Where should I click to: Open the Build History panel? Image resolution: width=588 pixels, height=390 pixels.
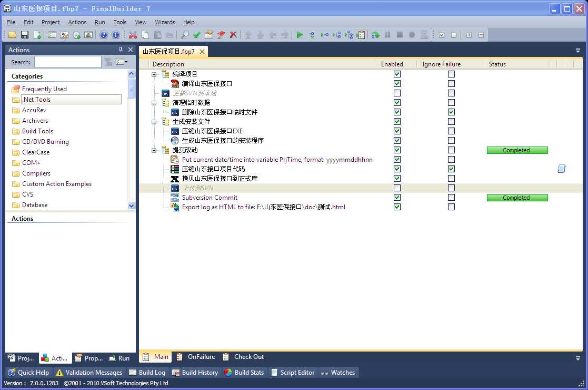point(195,373)
